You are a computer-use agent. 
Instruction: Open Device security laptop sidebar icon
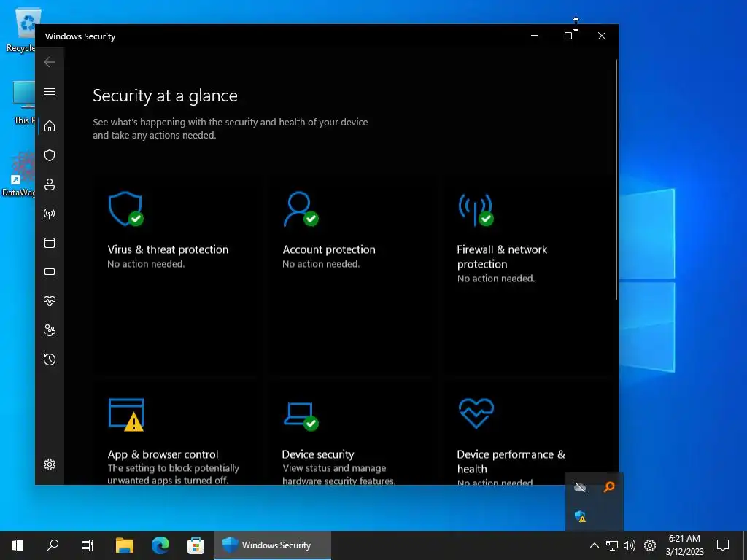tap(50, 272)
